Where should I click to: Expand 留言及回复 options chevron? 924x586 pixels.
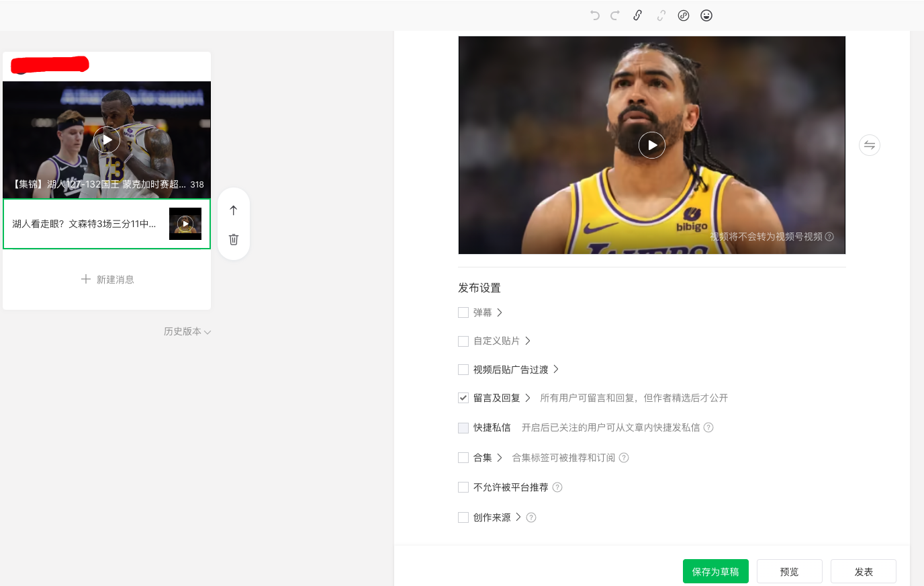point(528,398)
